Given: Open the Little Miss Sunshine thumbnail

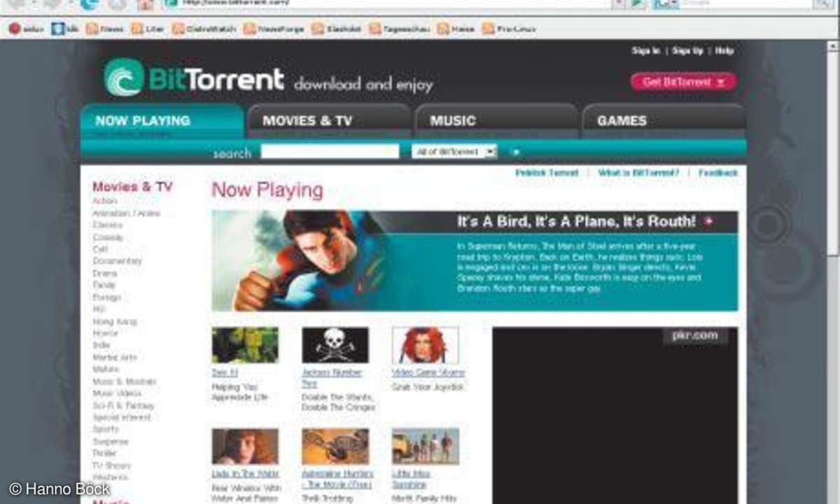Looking at the screenshot, I should (x=425, y=446).
